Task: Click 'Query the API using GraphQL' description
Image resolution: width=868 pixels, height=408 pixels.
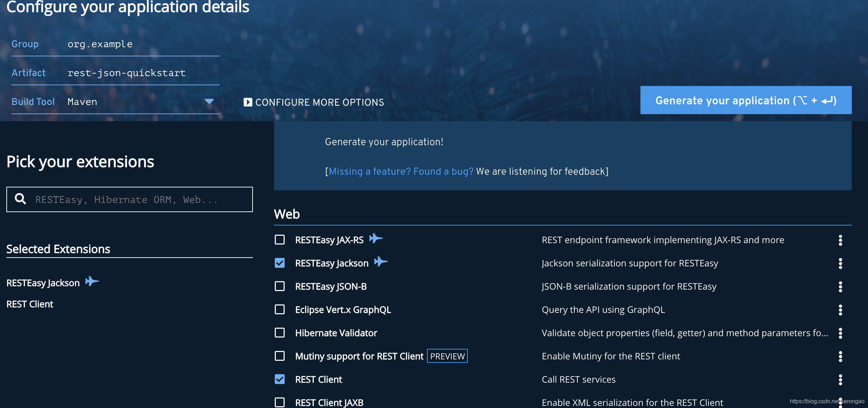Action: (x=603, y=310)
